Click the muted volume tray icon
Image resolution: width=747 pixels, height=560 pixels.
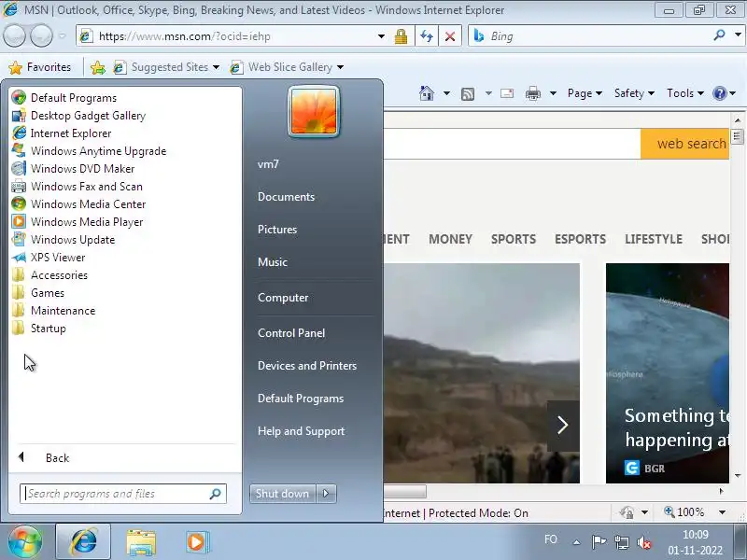point(644,542)
